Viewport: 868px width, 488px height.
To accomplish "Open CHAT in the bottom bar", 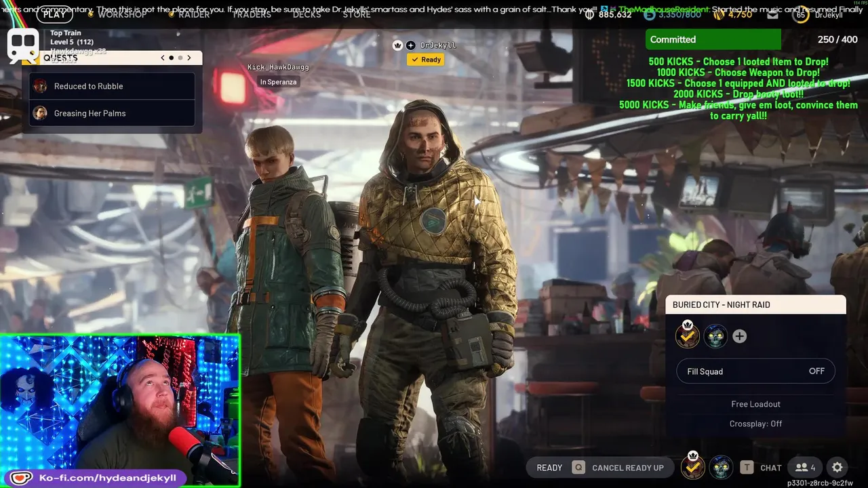I will click(x=771, y=468).
